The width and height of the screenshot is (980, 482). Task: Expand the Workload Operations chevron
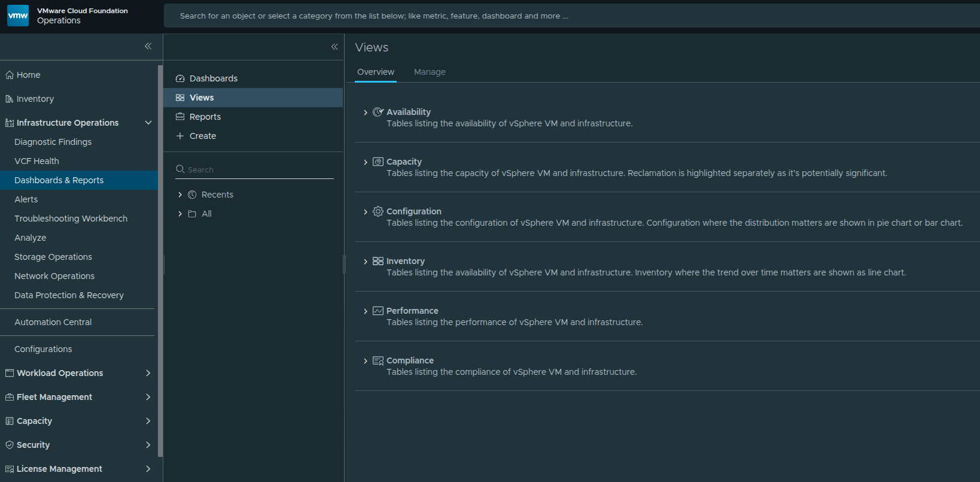tap(148, 373)
